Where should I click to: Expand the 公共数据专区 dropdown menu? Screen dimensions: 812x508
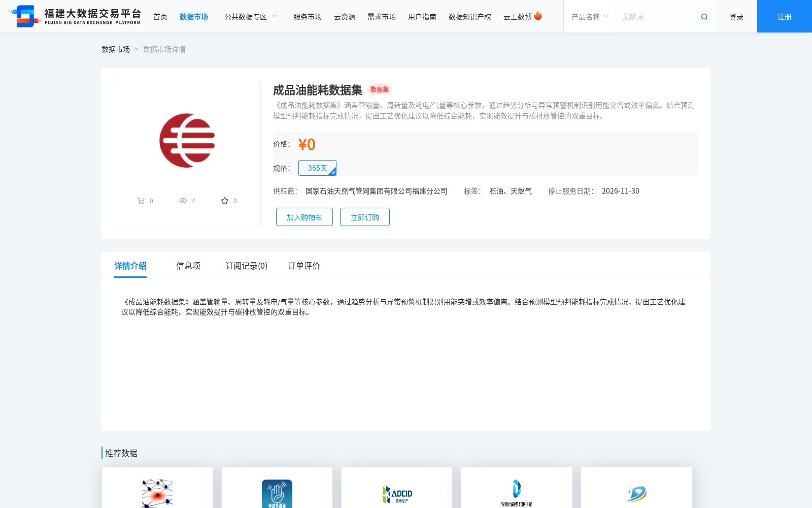pyautogui.click(x=251, y=17)
